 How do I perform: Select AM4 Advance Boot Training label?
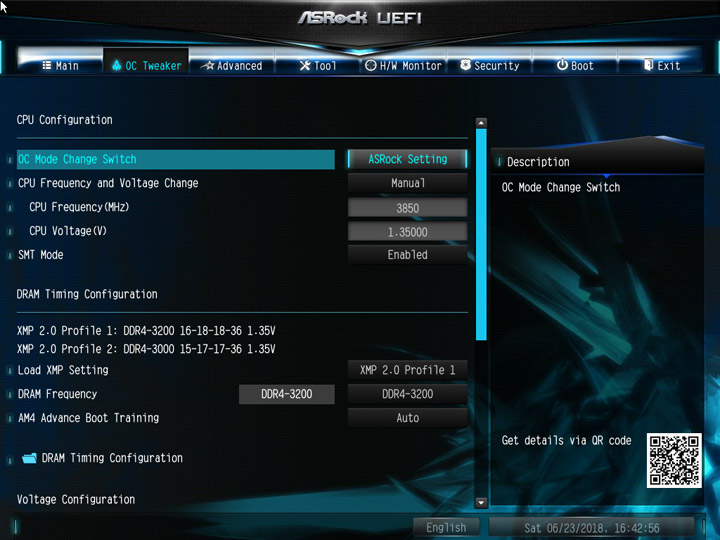pos(88,418)
